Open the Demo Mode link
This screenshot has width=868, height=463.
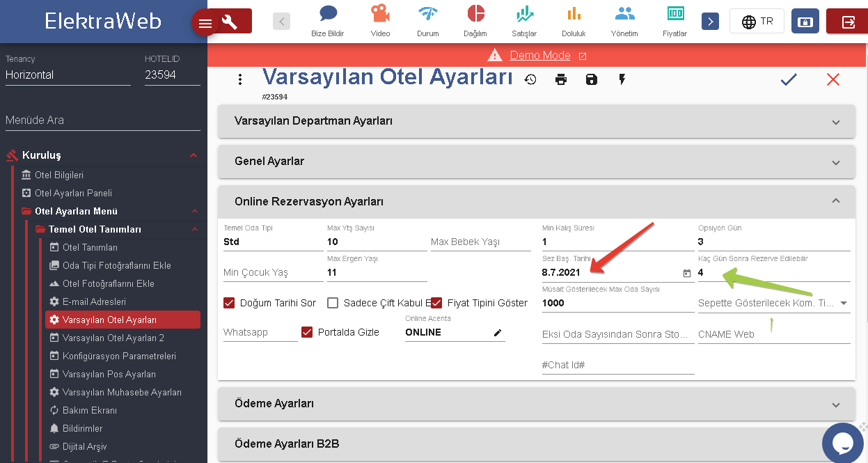click(540, 56)
